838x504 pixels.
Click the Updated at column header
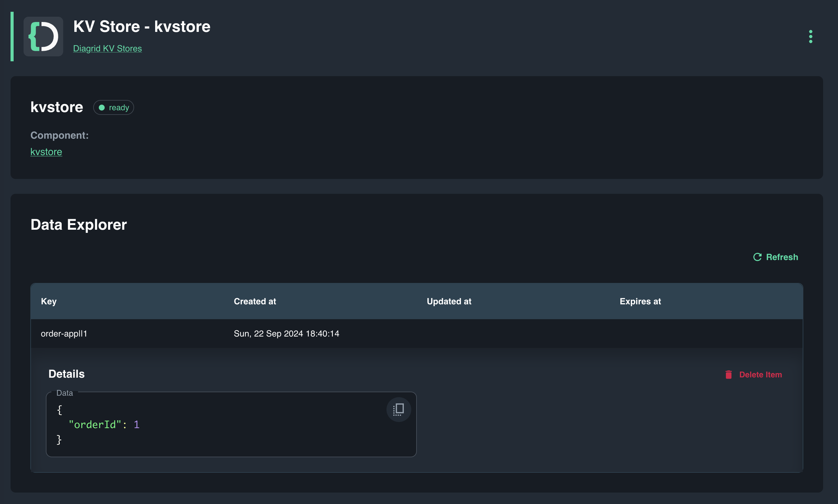[449, 301]
